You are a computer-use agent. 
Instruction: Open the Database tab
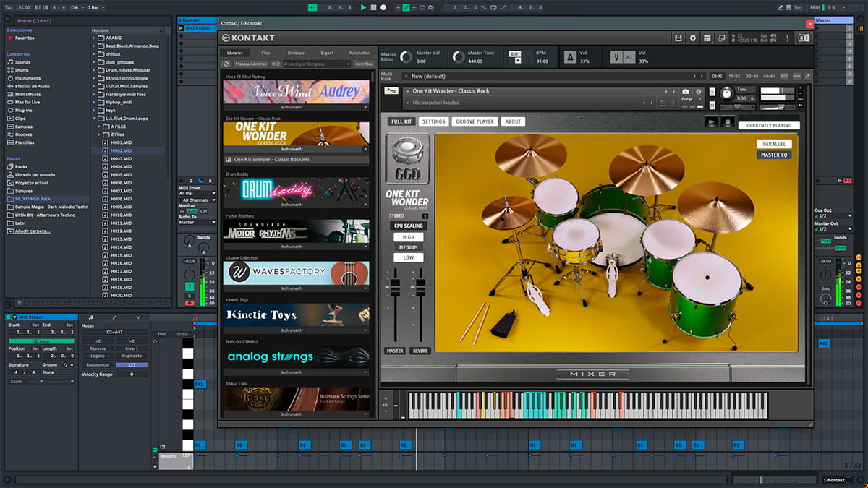[x=297, y=53]
